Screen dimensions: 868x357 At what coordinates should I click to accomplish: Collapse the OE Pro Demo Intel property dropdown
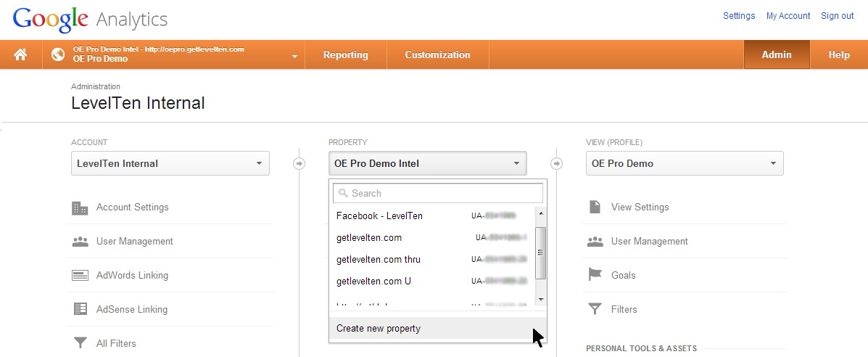(427, 163)
